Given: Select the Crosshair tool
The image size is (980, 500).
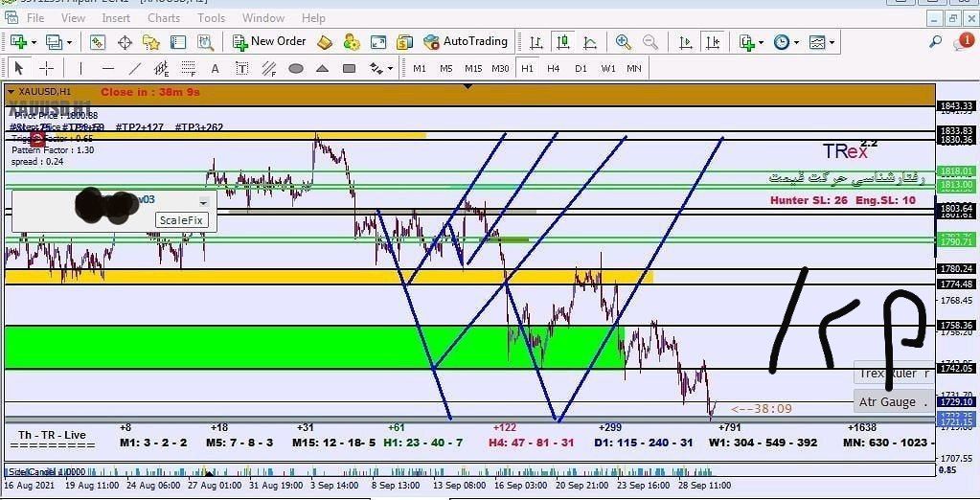Looking at the screenshot, I should point(46,68).
